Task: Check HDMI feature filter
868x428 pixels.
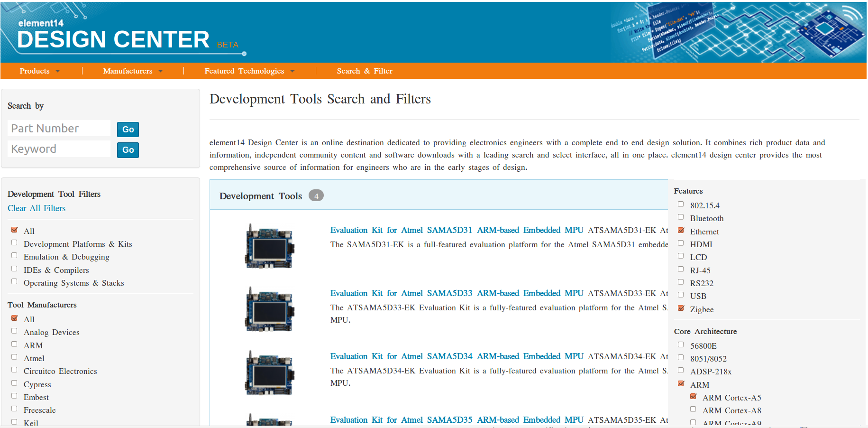Action: tap(681, 243)
